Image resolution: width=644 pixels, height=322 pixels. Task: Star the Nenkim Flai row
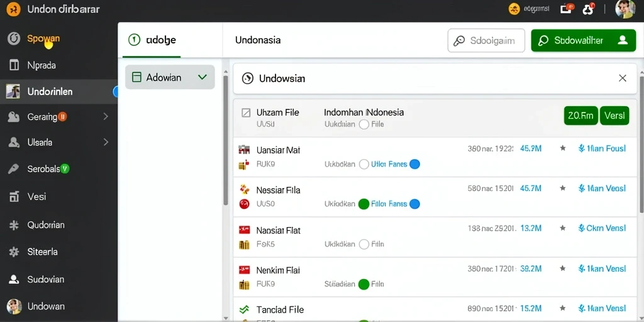coord(563,268)
